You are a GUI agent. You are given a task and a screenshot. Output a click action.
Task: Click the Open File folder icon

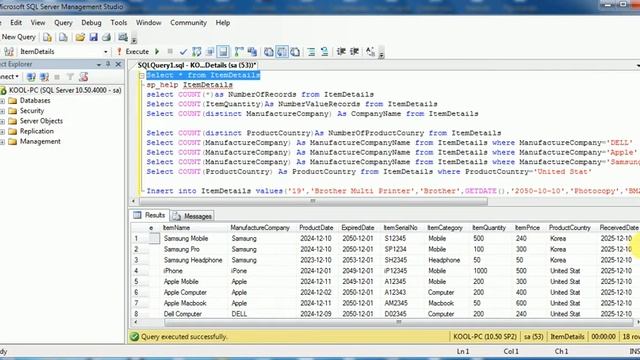click(80, 38)
